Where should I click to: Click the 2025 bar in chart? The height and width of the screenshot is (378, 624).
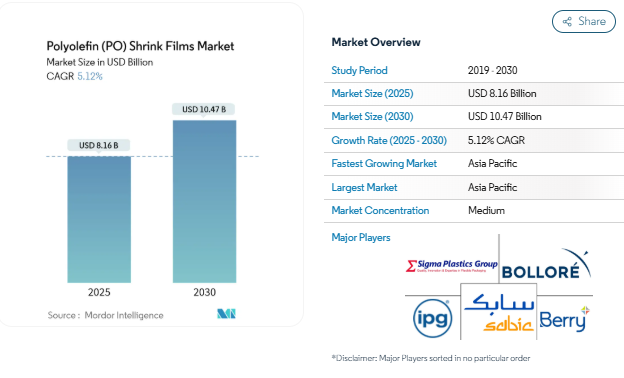pos(99,220)
